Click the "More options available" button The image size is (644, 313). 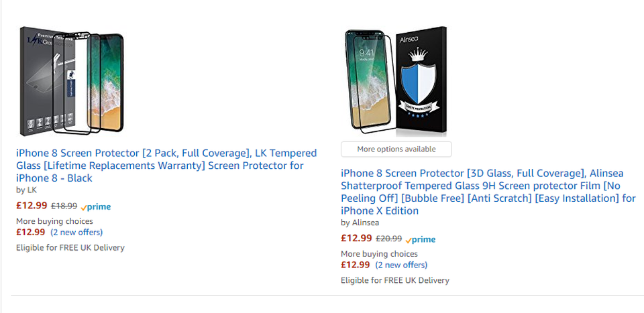pyautogui.click(x=396, y=149)
